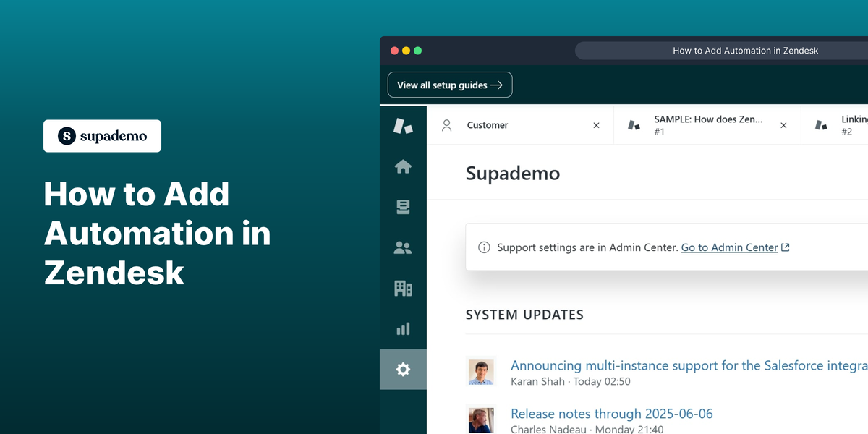The width and height of the screenshot is (868, 434).
Task: Click the green maximize window button
Action: 417,51
